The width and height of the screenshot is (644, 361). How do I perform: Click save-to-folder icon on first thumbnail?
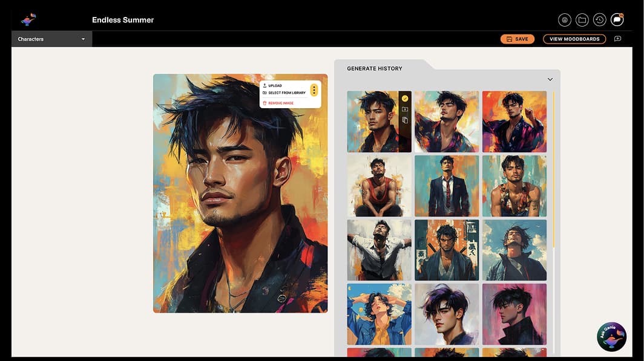click(x=405, y=109)
